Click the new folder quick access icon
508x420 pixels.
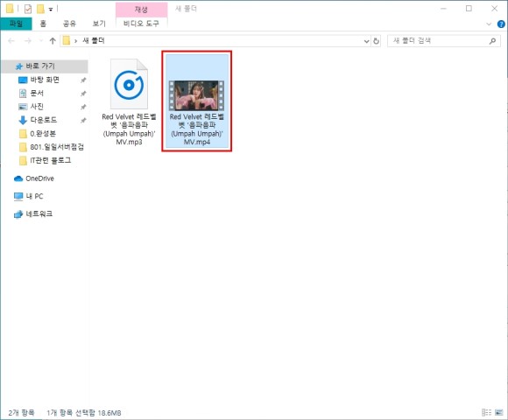pos(40,9)
